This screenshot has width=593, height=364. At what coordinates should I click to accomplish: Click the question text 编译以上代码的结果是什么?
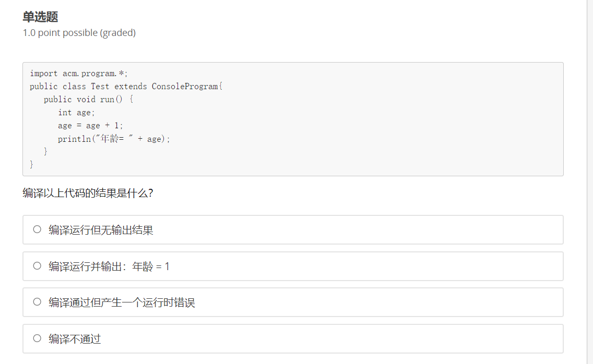click(88, 193)
